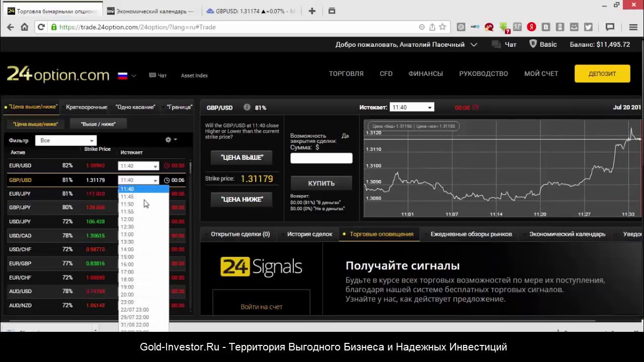Open the Открытые сделки (0) tab

[x=240, y=234]
